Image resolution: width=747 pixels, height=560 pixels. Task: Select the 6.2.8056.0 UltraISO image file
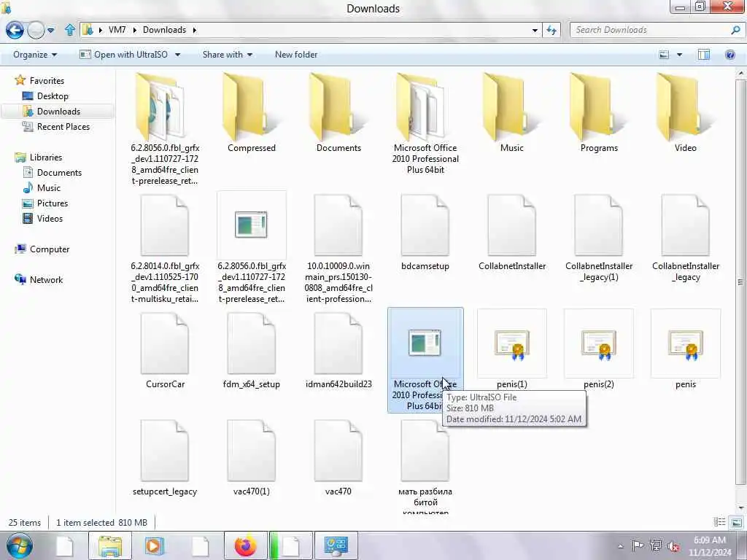252,248
